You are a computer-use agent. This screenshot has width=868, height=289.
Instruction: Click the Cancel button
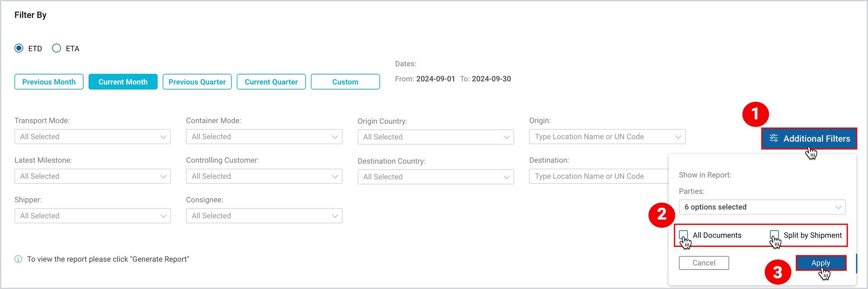click(704, 263)
